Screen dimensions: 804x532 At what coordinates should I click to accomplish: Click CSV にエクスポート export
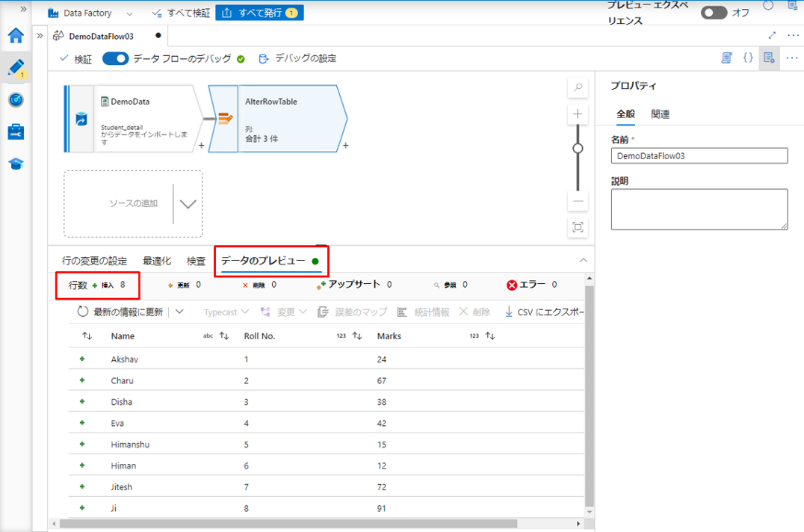pos(544,312)
